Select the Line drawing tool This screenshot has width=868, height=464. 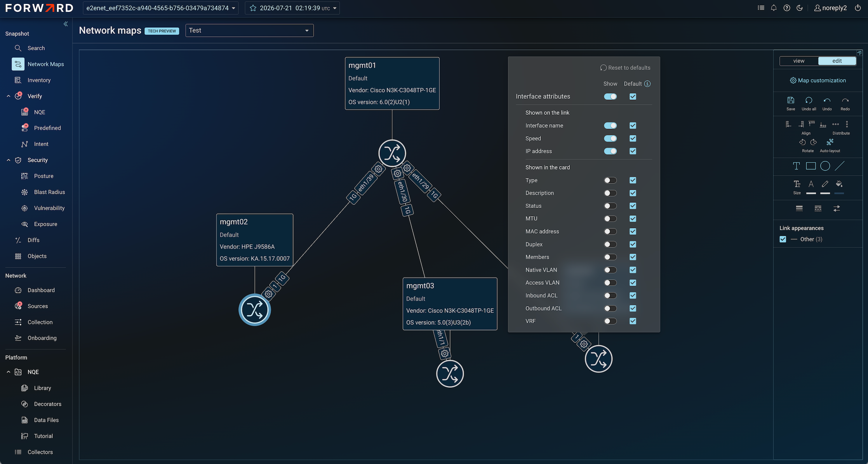tap(840, 166)
